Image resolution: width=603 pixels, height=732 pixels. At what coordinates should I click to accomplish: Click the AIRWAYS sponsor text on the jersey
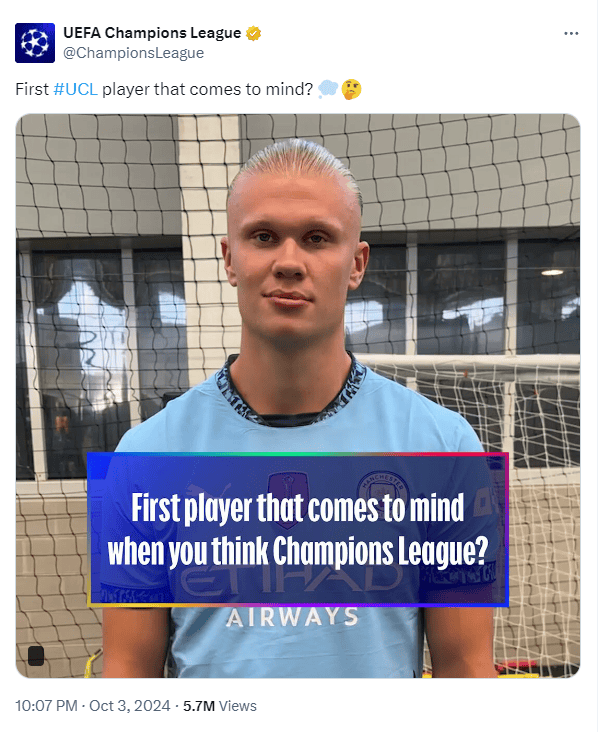[x=292, y=618]
